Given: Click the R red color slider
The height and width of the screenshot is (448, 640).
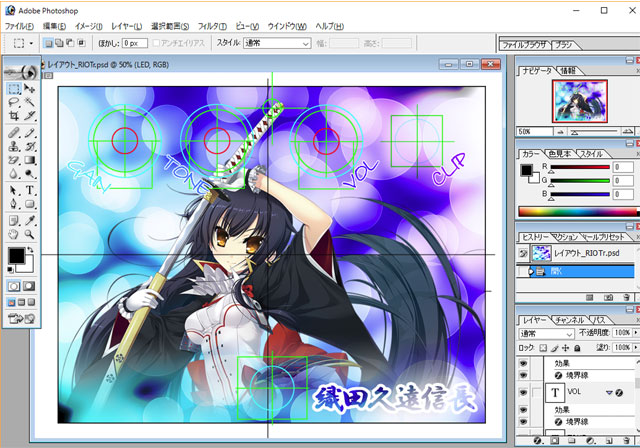Looking at the screenshot, I should point(580,167).
